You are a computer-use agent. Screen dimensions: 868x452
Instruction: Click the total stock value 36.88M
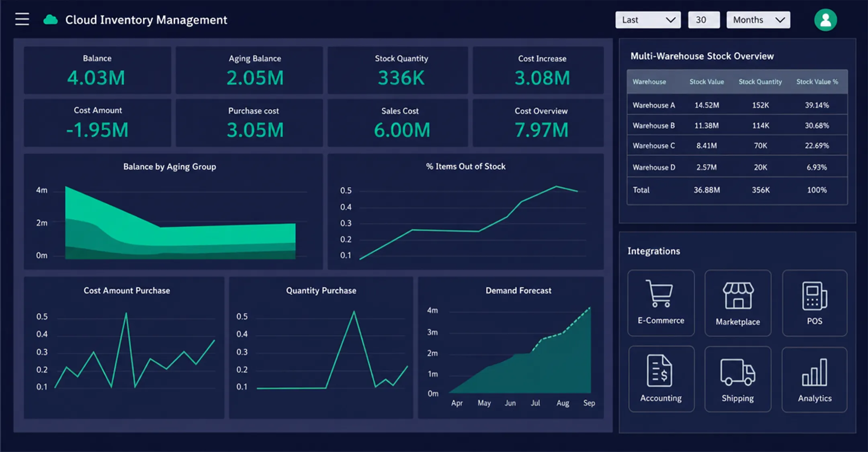(707, 190)
